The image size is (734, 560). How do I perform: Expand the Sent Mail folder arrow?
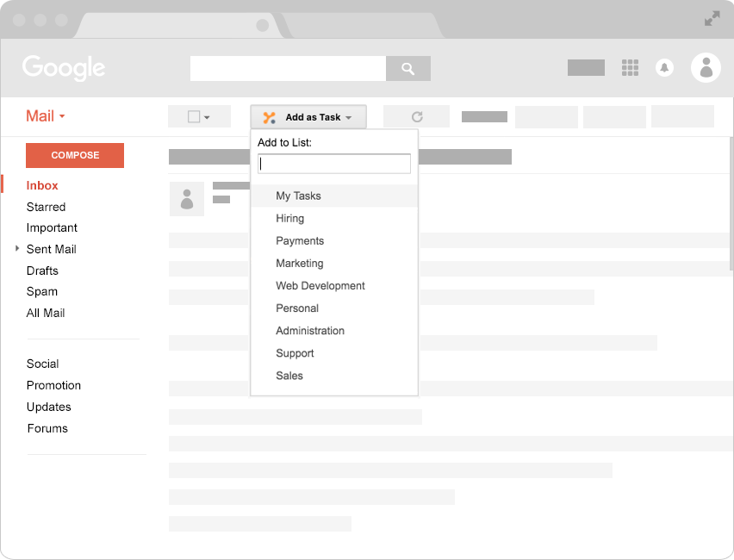pos(17,248)
